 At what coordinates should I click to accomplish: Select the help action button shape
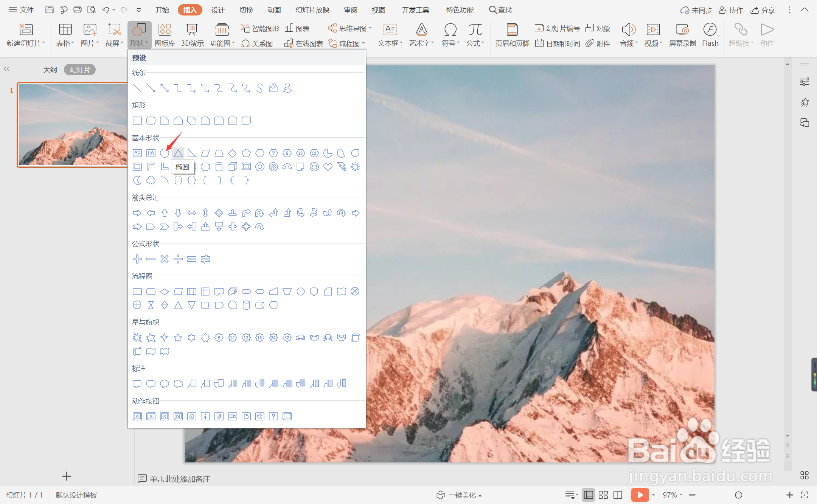273,416
